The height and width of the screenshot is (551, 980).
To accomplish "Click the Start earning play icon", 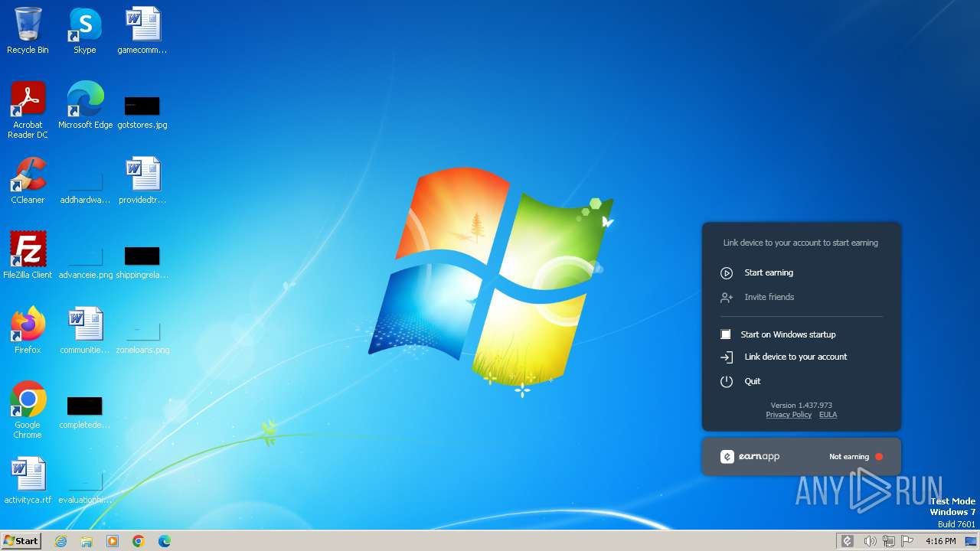I will point(727,273).
